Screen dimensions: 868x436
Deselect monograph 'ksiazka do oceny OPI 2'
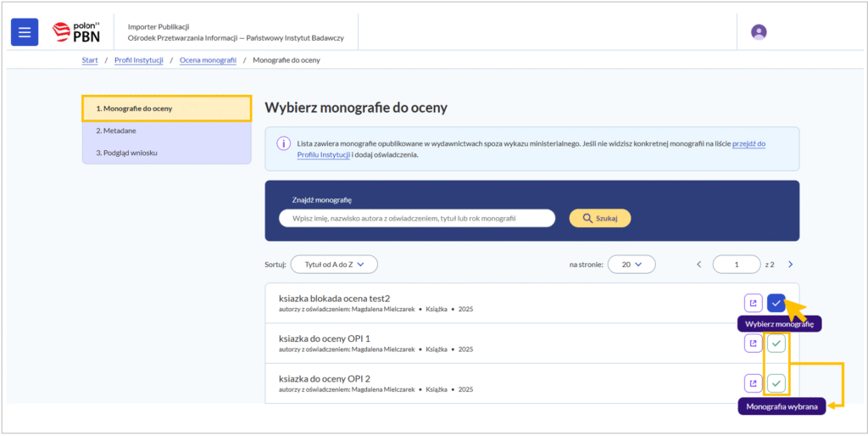[x=776, y=383]
